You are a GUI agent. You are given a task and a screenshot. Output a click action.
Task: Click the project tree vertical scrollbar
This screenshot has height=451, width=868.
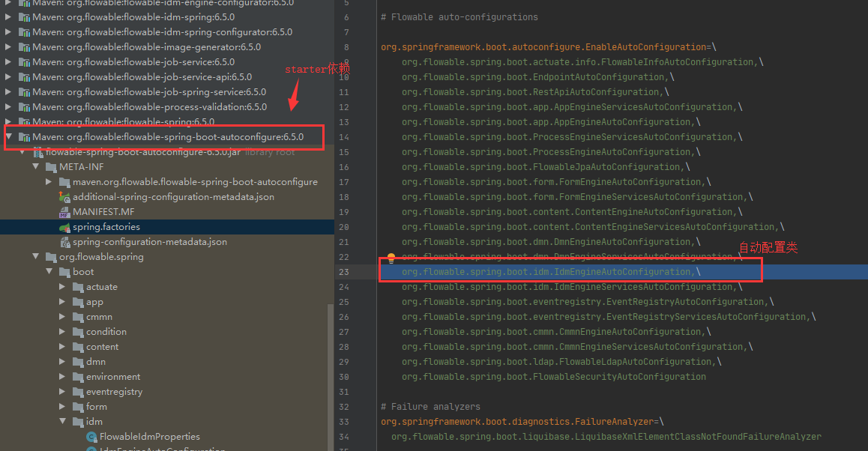click(x=331, y=376)
